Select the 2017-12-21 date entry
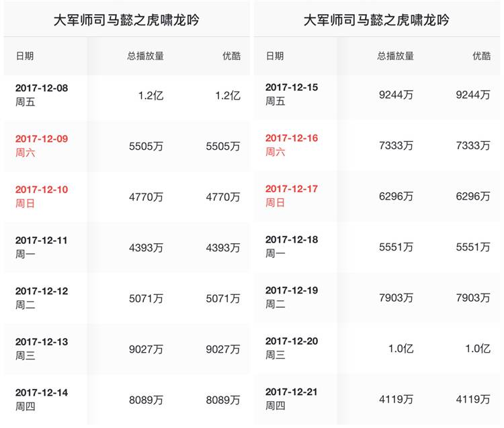Viewport: 504px width, 428px height. point(292,392)
